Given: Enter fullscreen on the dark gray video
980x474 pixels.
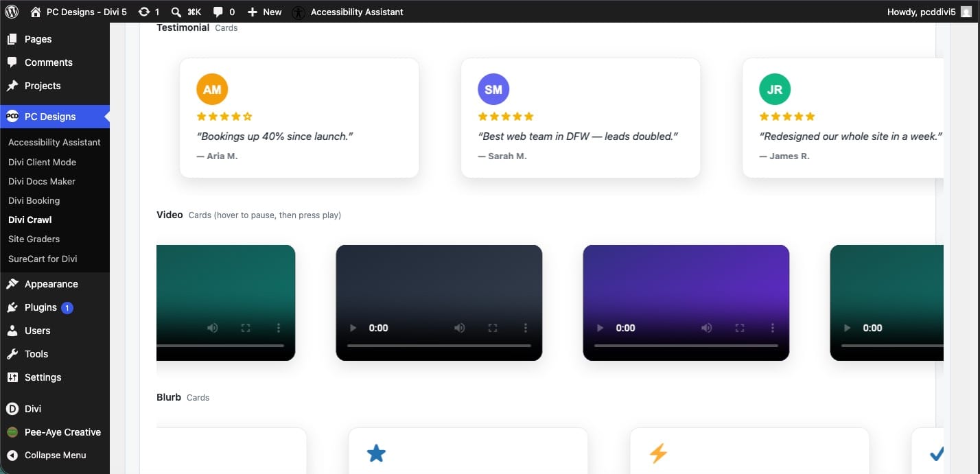Looking at the screenshot, I should click(x=493, y=328).
